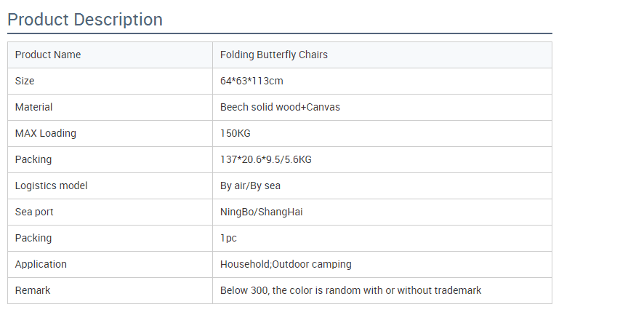The width and height of the screenshot is (644, 315).
Task: Select Household;Outdoor camping value
Action: pyautogui.click(x=286, y=264)
